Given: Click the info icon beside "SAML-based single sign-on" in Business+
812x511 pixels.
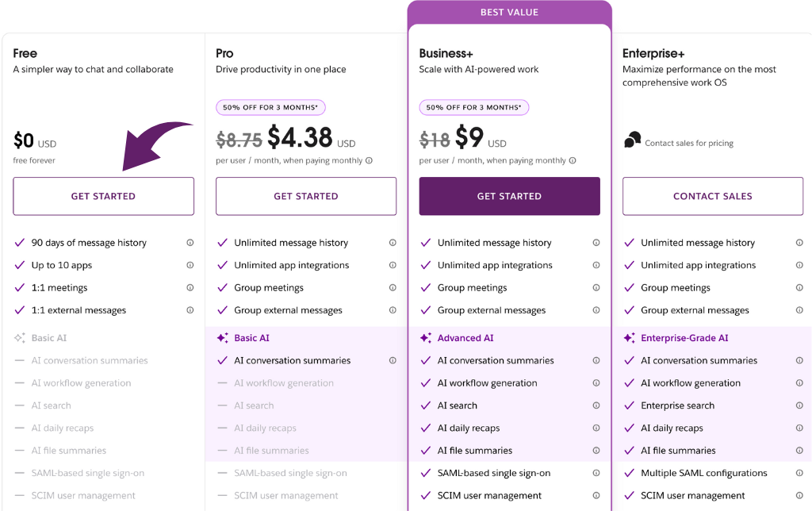Looking at the screenshot, I should pos(595,473).
